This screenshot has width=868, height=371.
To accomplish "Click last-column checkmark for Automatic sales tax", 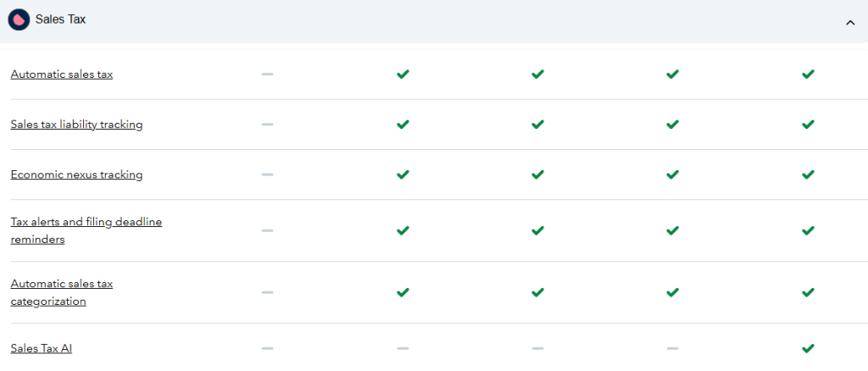I will pyautogui.click(x=808, y=74).
